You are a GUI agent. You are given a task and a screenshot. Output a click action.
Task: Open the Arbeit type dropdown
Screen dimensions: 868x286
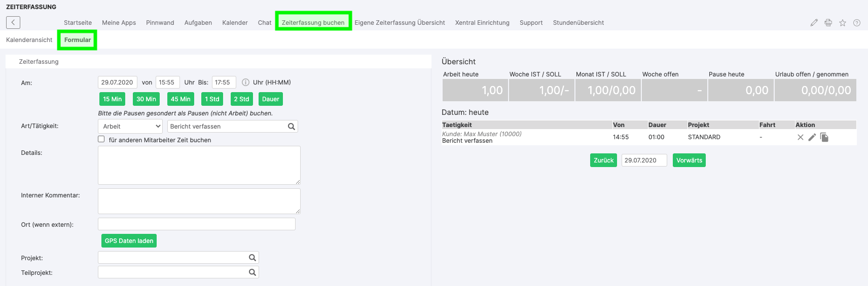(x=130, y=127)
